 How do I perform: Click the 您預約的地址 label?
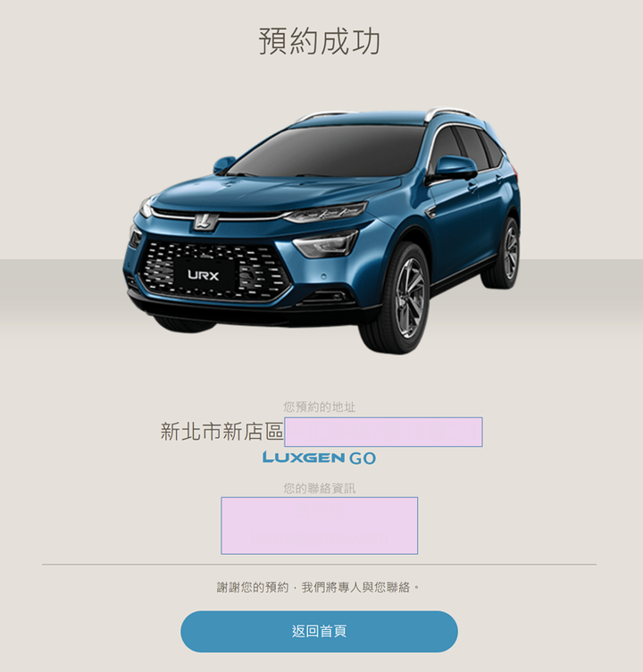(x=319, y=407)
